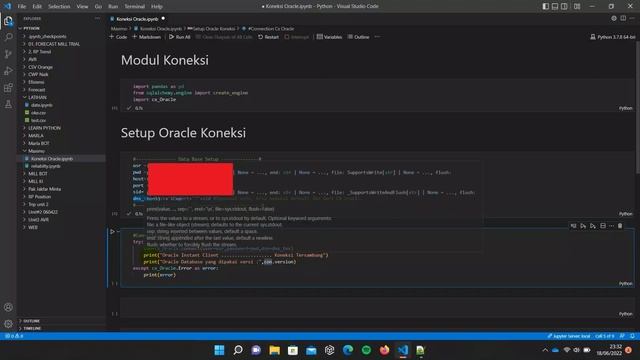Open more cell actions ellipsis in cell toolbar
Image resolution: width=640 pixels, height=360 pixels.
click(611, 226)
